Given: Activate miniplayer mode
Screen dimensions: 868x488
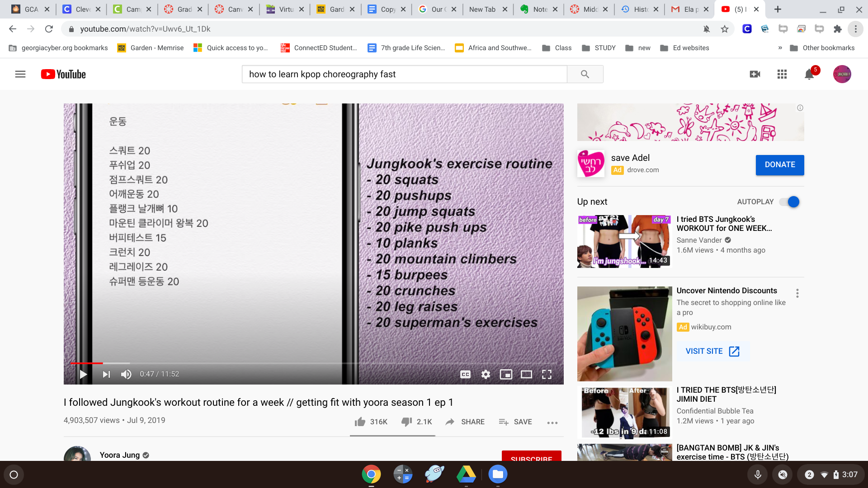Looking at the screenshot, I should [x=506, y=374].
